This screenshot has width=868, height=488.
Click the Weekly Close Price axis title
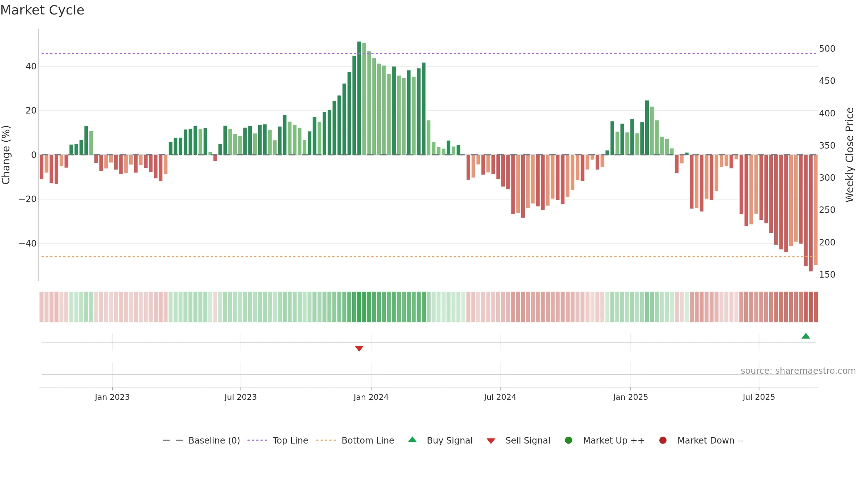[x=850, y=155]
